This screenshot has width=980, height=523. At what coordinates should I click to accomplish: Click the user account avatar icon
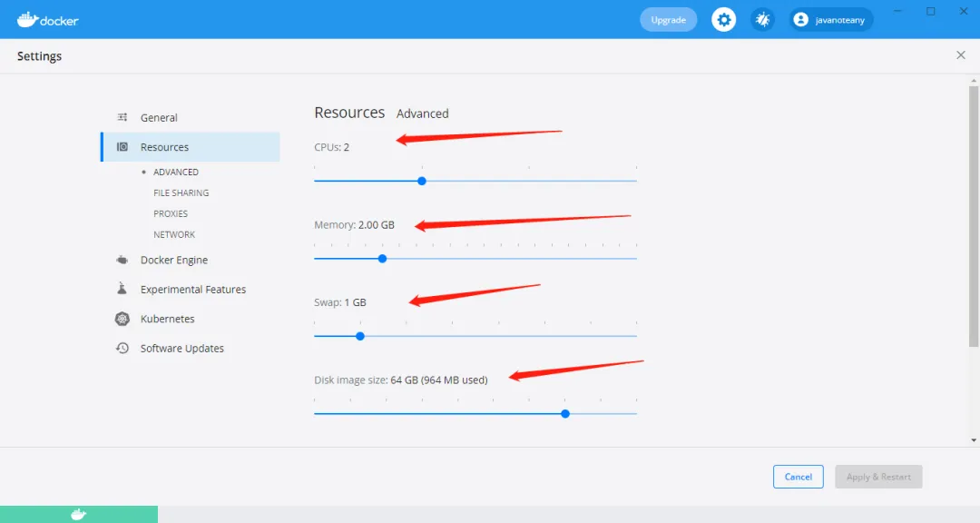click(800, 20)
